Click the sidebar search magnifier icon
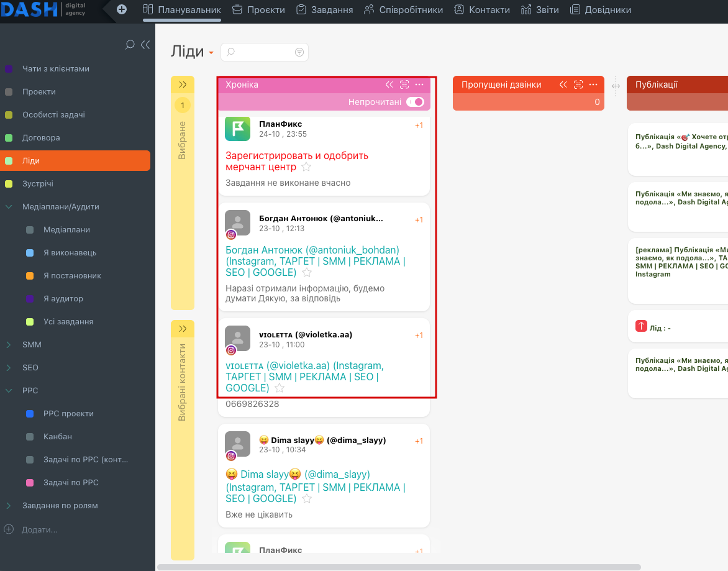Image resolution: width=728 pixels, height=571 pixels. pyautogui.click(x=130, y=45)
